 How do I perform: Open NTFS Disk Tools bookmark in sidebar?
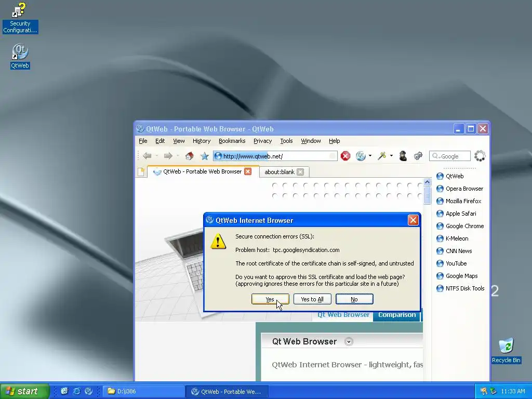pos(460,288)
